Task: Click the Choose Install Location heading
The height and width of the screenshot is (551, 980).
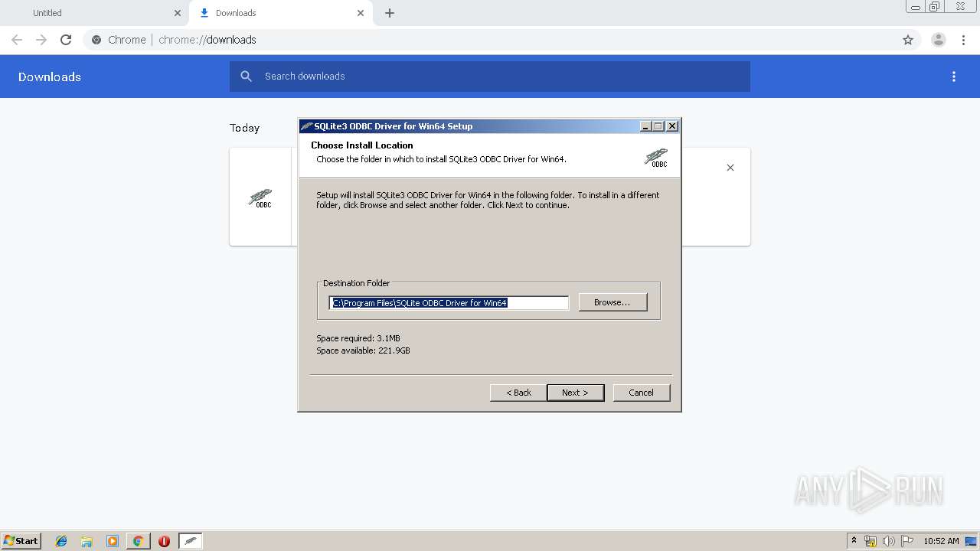Action: click(362, 145)
